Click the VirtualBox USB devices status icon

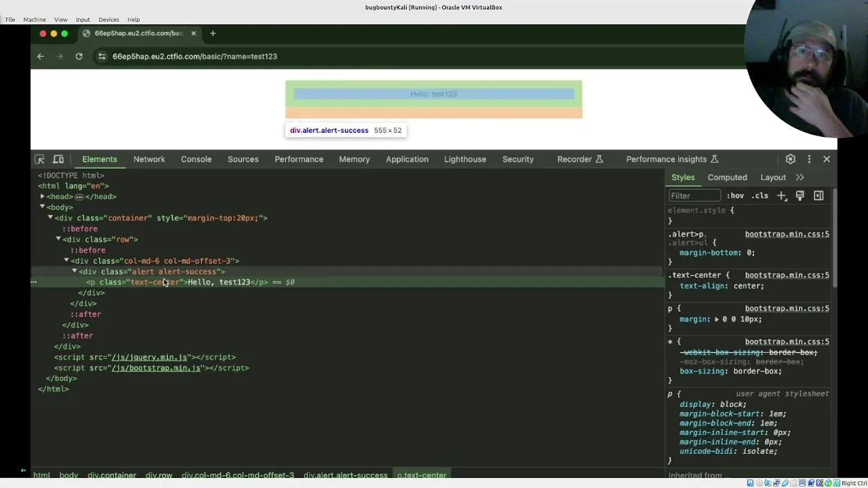coord(785,483)
